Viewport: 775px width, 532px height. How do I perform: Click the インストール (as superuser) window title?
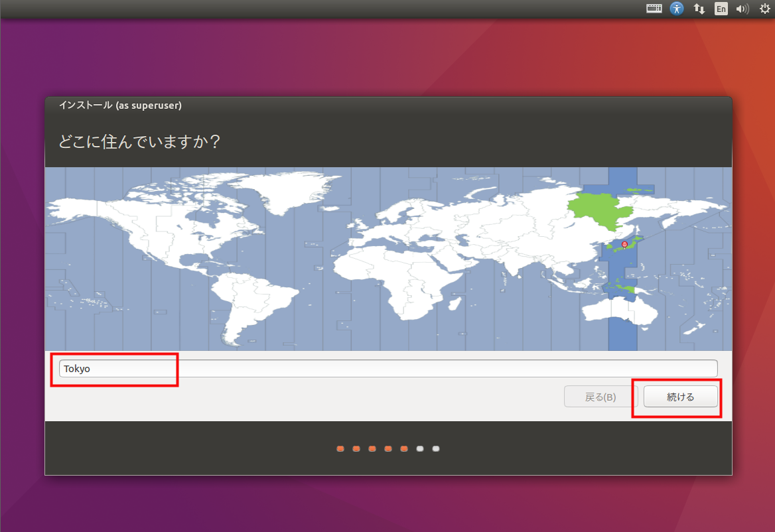coord(120,105)
